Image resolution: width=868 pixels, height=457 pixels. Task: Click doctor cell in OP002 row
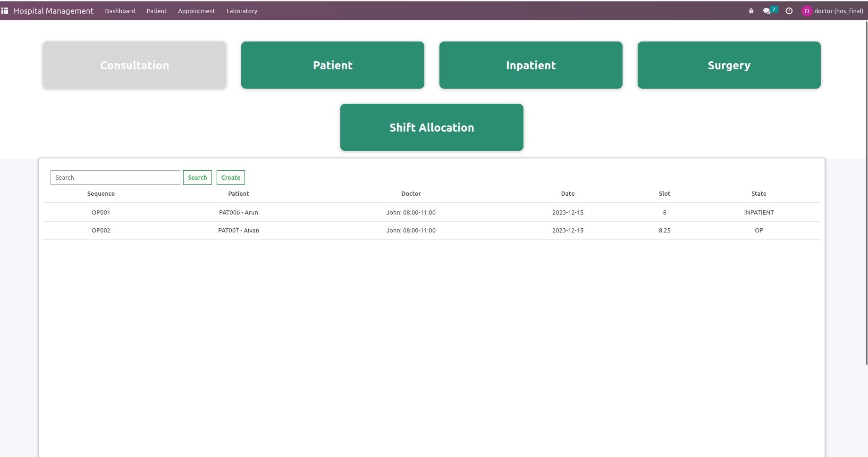[x=411, y=230]
